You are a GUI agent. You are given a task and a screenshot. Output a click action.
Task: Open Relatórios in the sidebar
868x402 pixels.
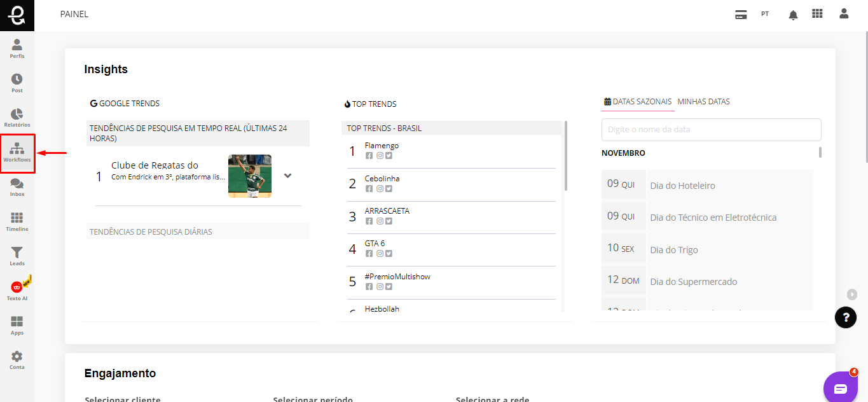point(17,118)
